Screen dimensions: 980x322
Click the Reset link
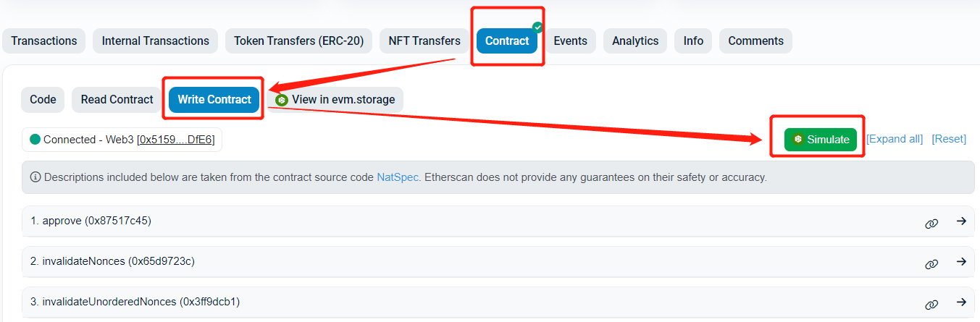(x=949, y=139)
